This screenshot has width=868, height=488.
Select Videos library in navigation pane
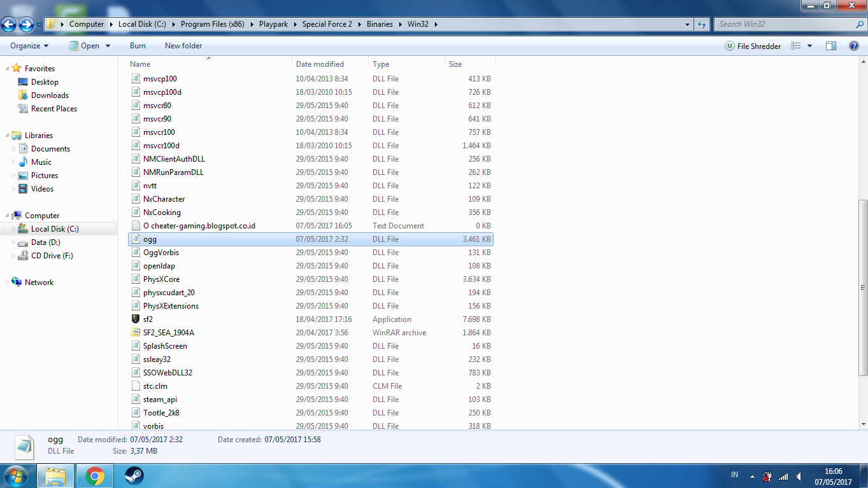click(42, 189)
